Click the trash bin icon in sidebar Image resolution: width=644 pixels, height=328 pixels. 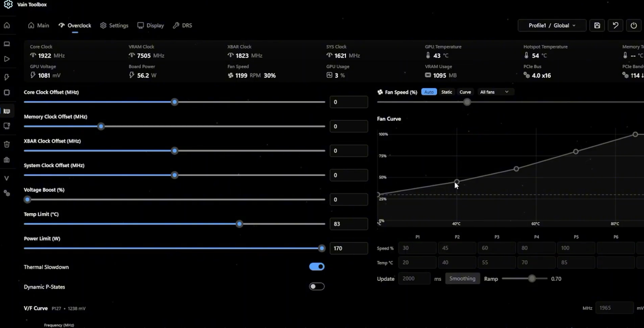6,144
